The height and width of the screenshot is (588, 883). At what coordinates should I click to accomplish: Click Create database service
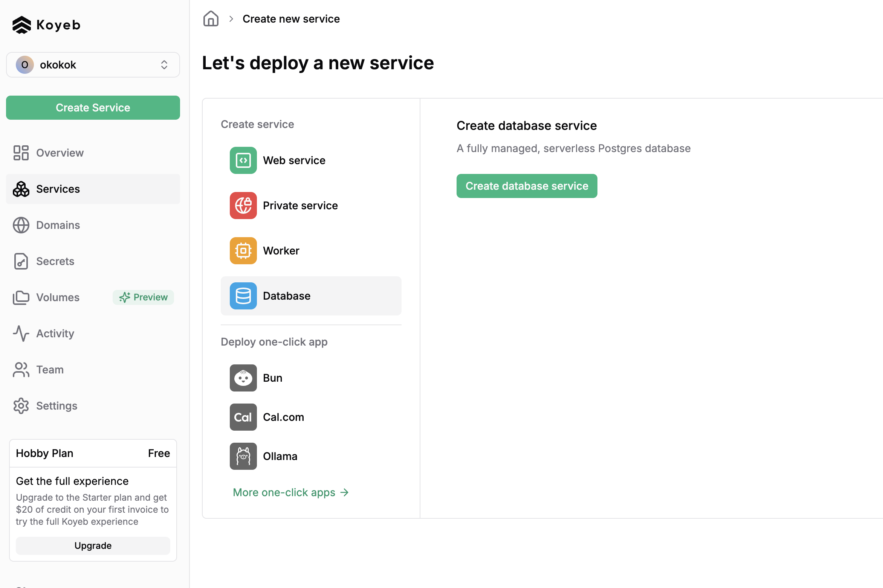526,186
